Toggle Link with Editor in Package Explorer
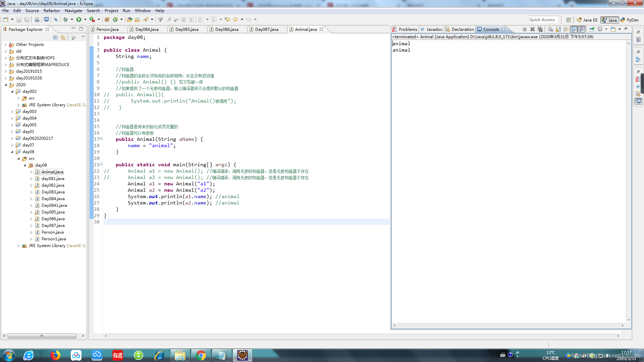This screenshot has height=362, width=644. (x=63, y=38)
